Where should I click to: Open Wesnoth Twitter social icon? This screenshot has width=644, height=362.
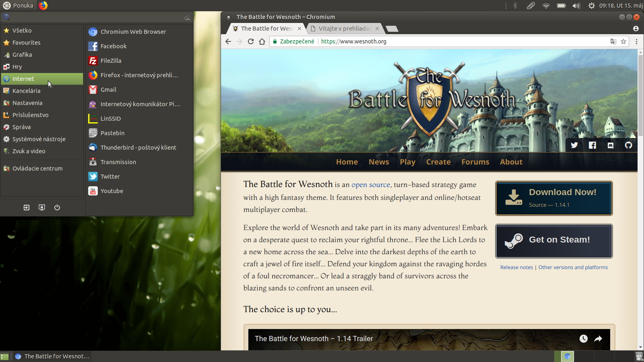(x=574, y=145)
